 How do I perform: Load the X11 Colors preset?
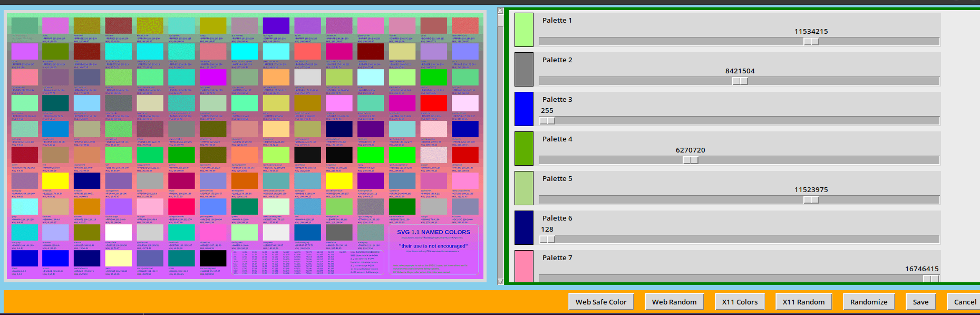coord(740,302)
